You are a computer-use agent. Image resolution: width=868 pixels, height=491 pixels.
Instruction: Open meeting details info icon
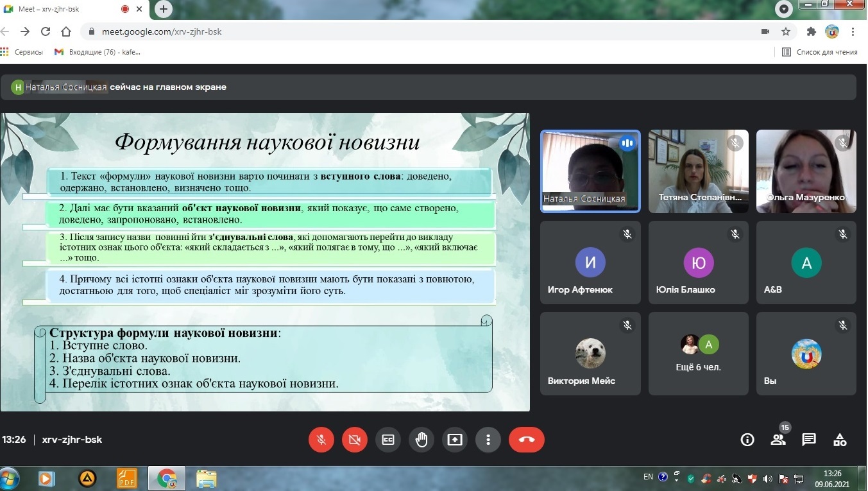tap(747, 440)
